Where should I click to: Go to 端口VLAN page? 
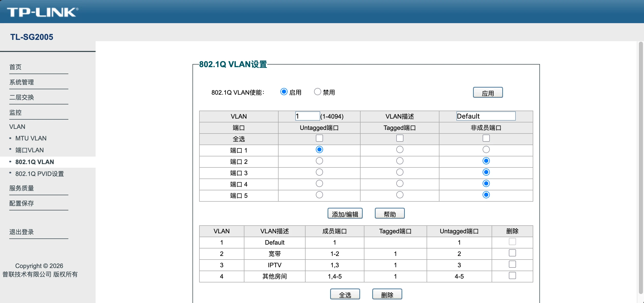[x=30, y=150]
